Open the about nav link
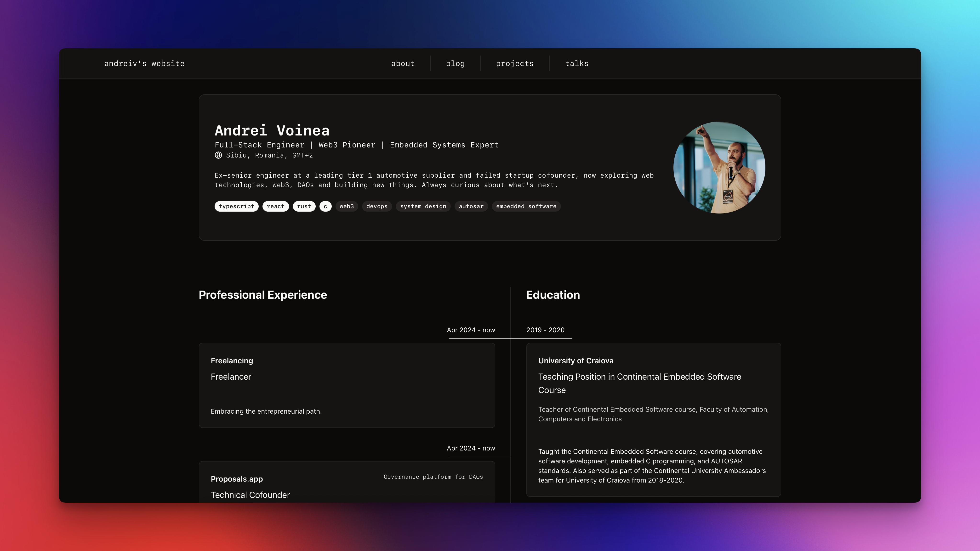This screenshot has width=980, height=551. 403,63
